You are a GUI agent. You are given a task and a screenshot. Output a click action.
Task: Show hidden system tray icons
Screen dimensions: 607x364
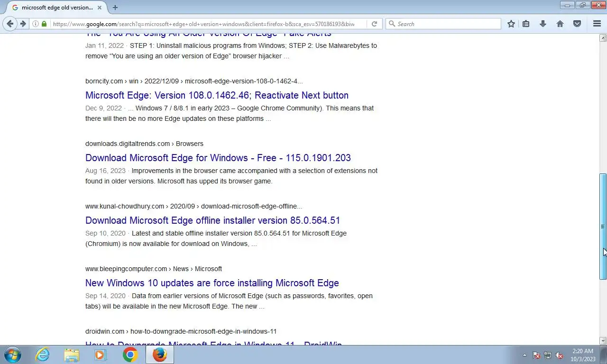click(524, 355)
